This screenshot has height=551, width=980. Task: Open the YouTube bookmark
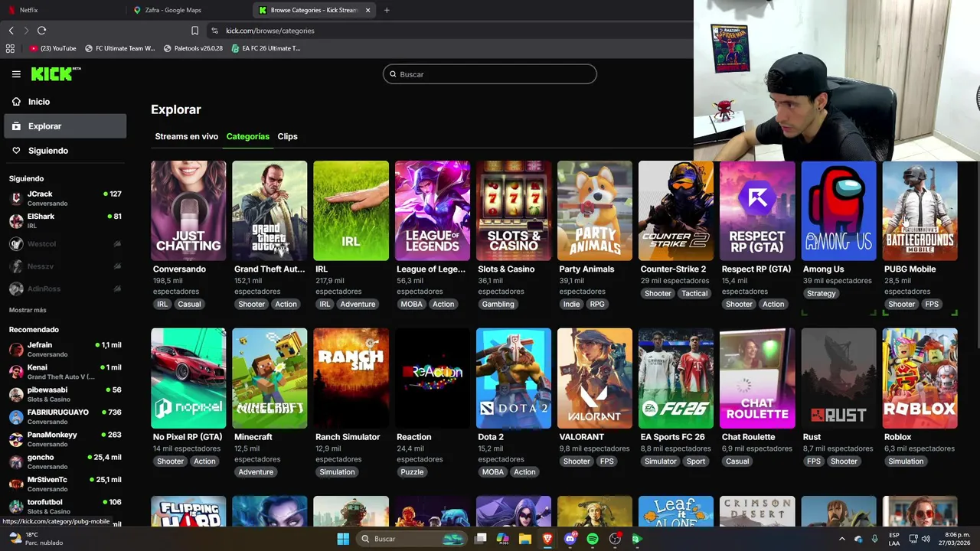(53, 48)
